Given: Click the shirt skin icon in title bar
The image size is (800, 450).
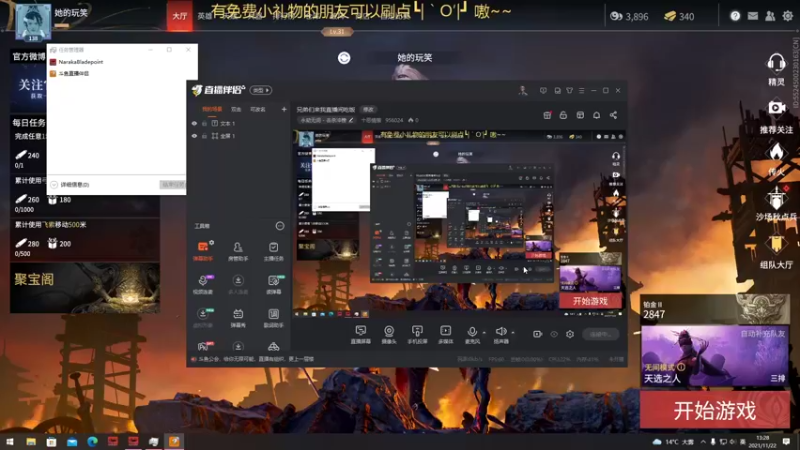Looking at the screenshot, I should (569, 91).
